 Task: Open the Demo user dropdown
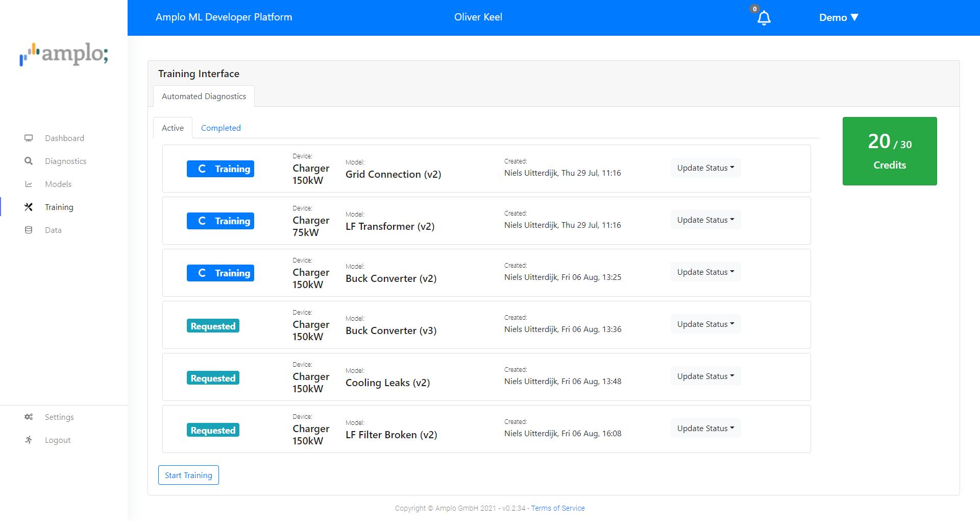(x=839, y=17)
